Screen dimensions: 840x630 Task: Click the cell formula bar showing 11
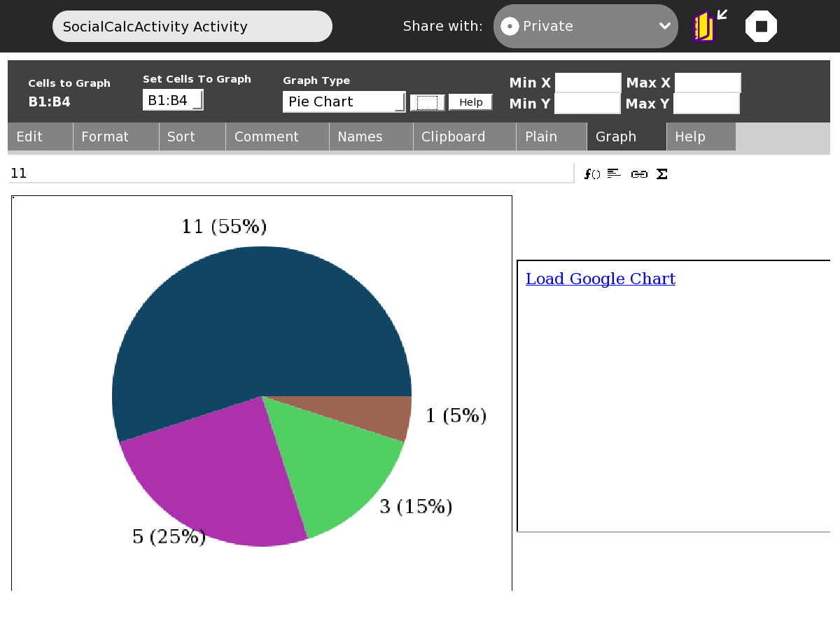pyautogui.click(x=290, y=173)
